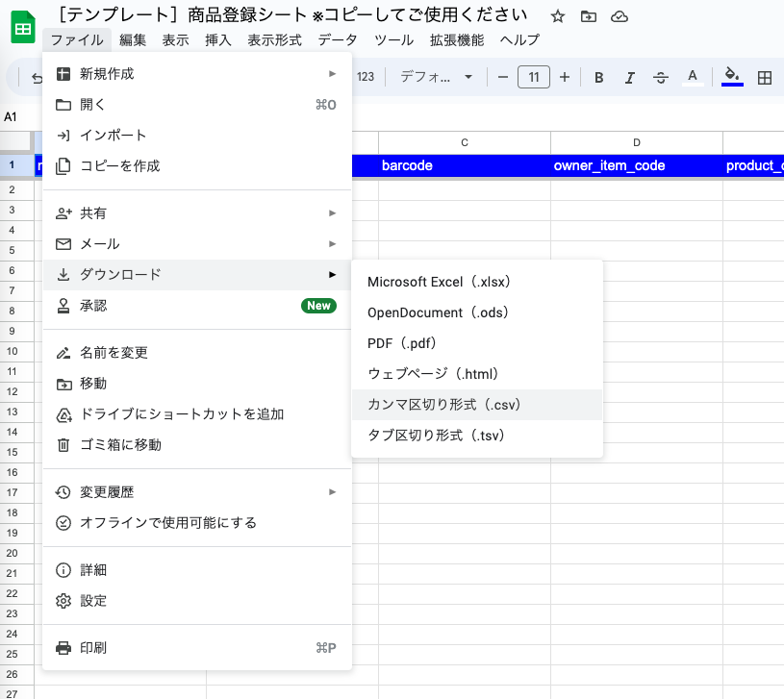
Task: Click the move-to-folder icon beside title
Action: point(588,16)
